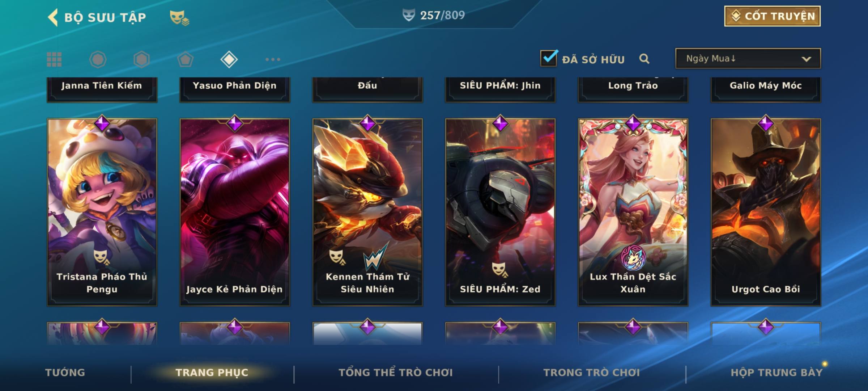
Task: Open the Tristana Pháo Thủ Pengu skin card
Action: click(102, 213)
